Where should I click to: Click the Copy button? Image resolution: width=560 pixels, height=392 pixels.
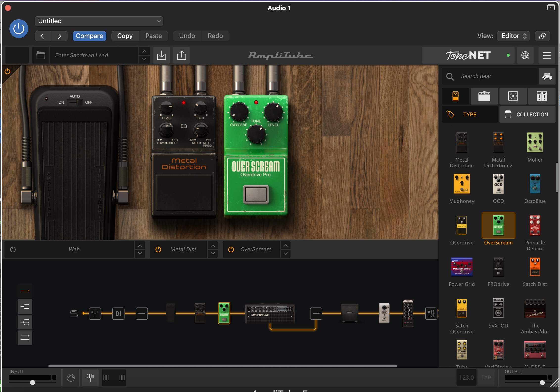point(125,36)
